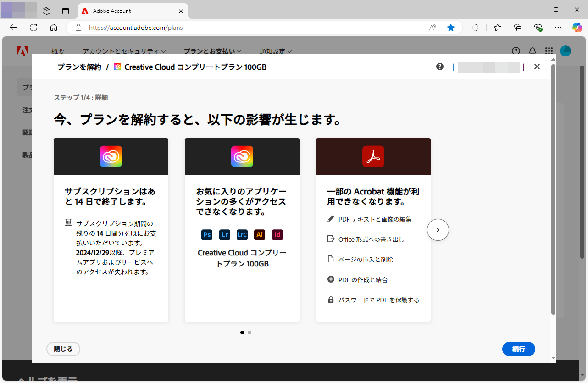Click the card text Creative Cloud コンプリートプラン 100GB
Screen dimensions: 588x383
(x=242, y=258)
